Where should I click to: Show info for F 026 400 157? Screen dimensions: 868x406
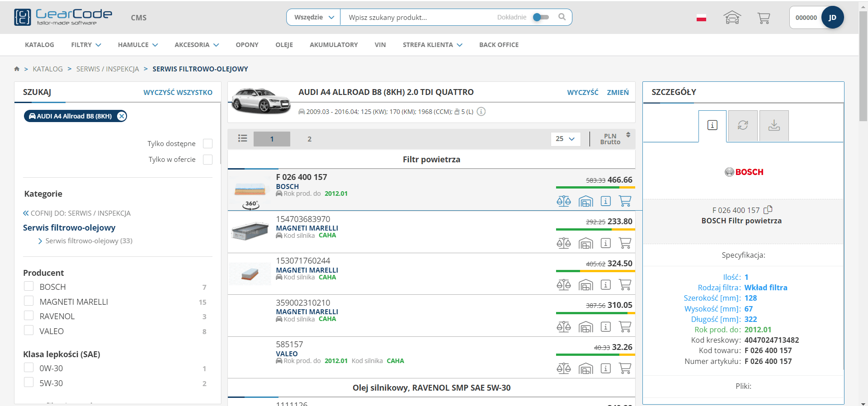pyautogui.click(x=606, y=201)
